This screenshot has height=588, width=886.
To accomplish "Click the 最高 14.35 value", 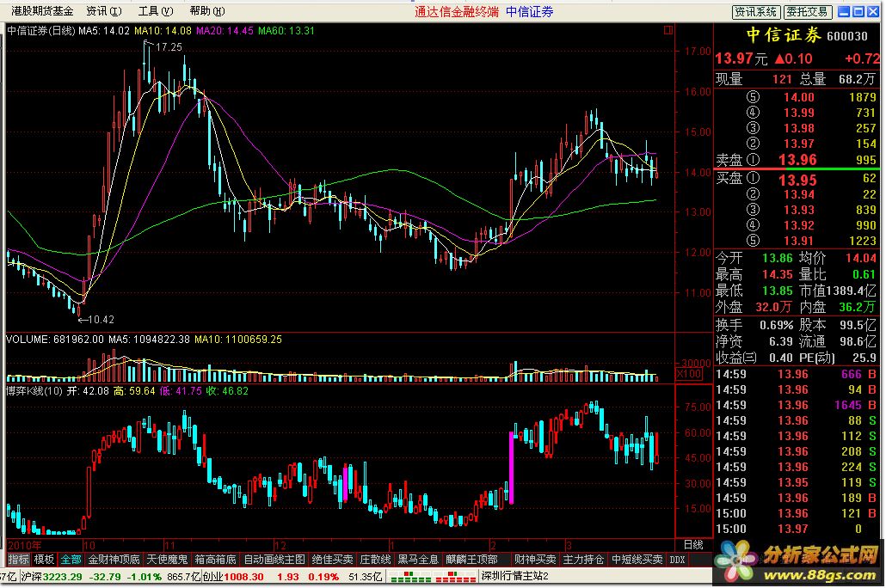I will (777, 275).
